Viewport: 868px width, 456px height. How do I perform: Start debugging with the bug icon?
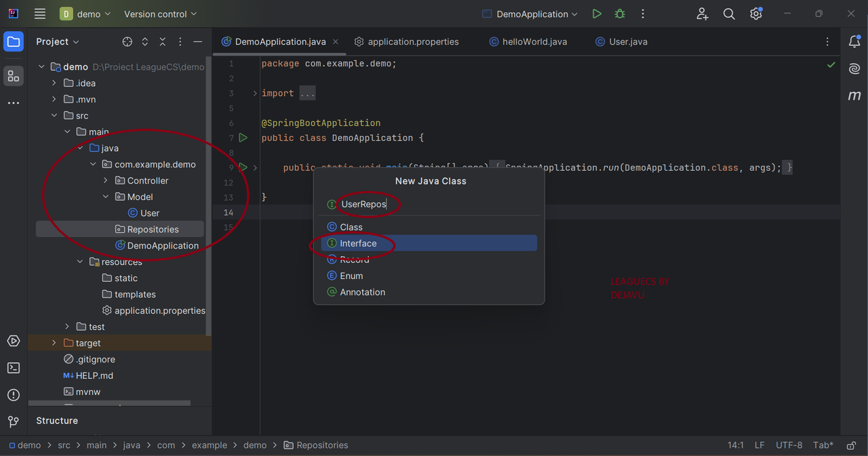(x=620, y=14)
